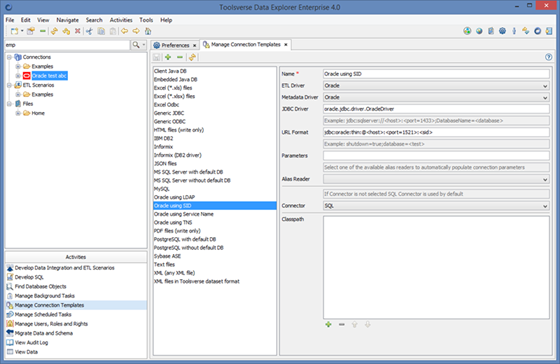This screenshot has width=560, height=364.
Task: Move classpath entry down with the arrow
Action: click(368, 324)
